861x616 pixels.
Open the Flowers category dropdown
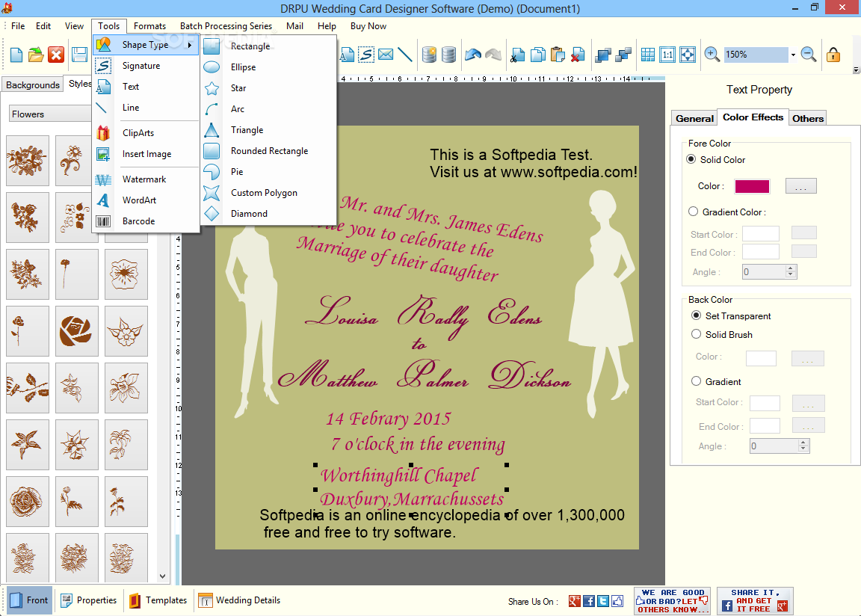(x=49, y=114)
